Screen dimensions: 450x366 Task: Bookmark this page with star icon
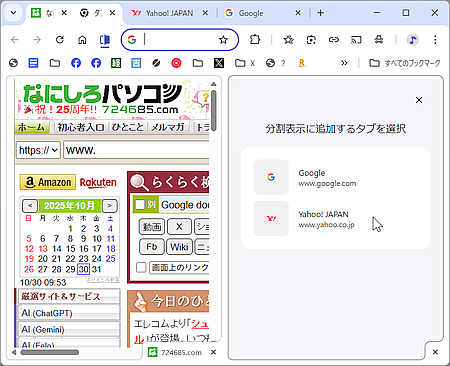223,40
